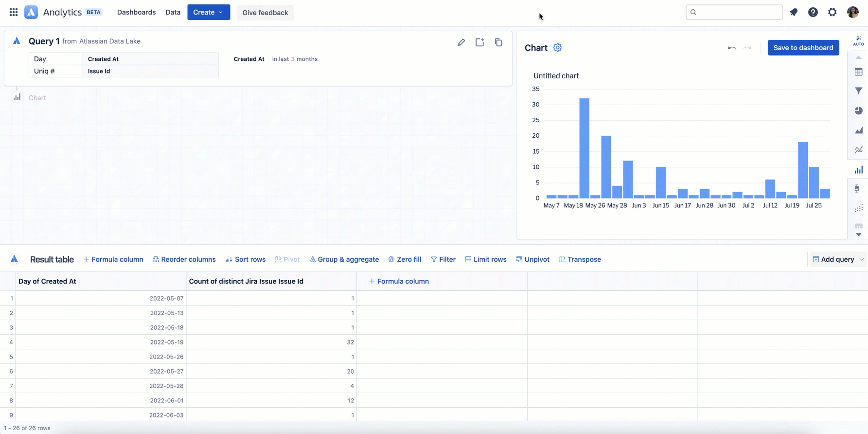Click Save to dashboard
868x434 pixels.
[x=803, y=48]
